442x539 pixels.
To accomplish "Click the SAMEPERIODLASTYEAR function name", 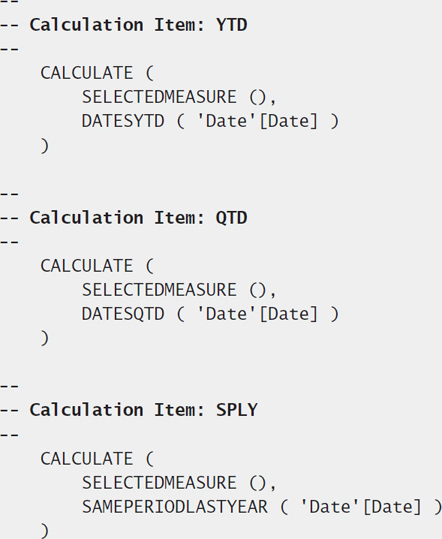I will [175, 507].
